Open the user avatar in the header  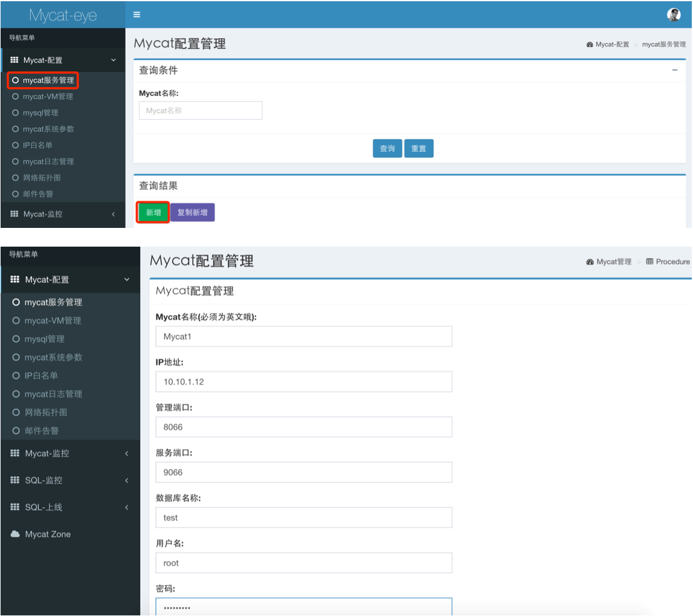tap(674, 15)
